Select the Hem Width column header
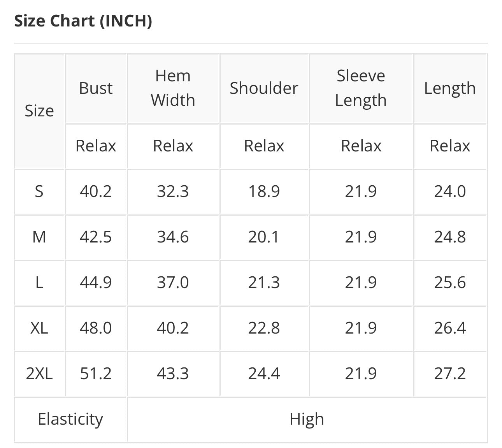Viewport: 502px width, 448px height. tap(173, 88)
